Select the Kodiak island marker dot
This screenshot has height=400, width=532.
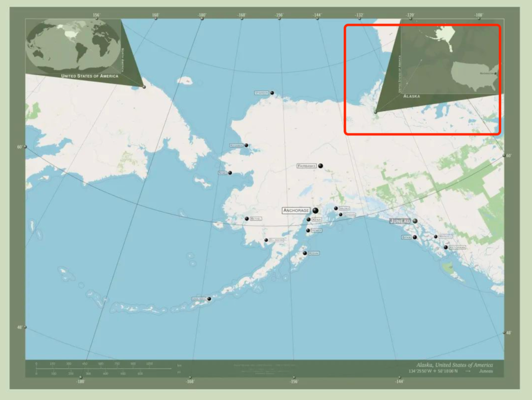(x=304, y=253)
